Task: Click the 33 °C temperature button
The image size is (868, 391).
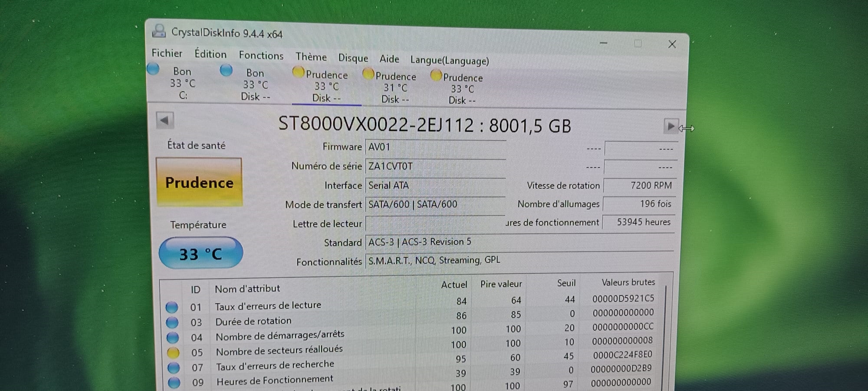Action: click(201, 253)
